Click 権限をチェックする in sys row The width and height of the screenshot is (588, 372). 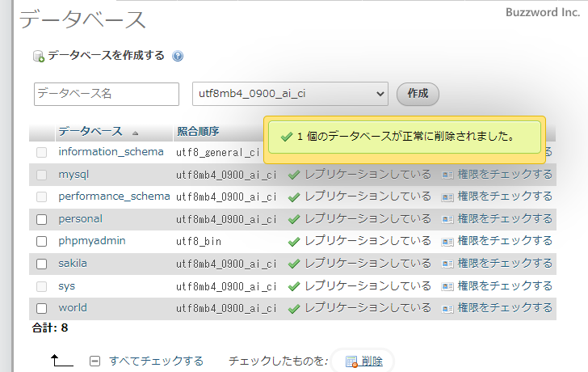pyautogui.click(x=505, y=286)
